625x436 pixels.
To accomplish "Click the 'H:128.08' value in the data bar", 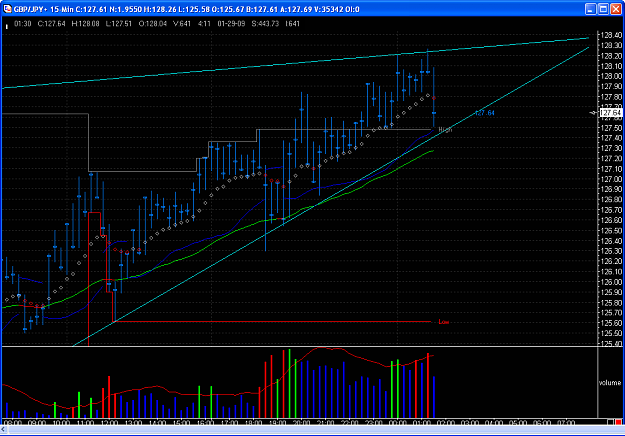I will pos(85,24).
